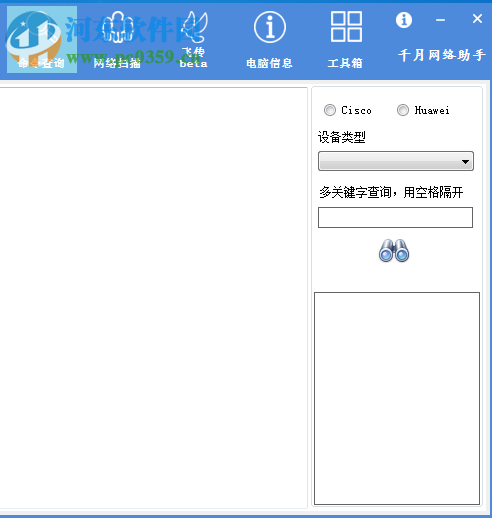Image resolution: width=492 pixels, height=518 pixels.
Task: Minimize the 千月网络助手 window
Action: [x=440, y=20]
